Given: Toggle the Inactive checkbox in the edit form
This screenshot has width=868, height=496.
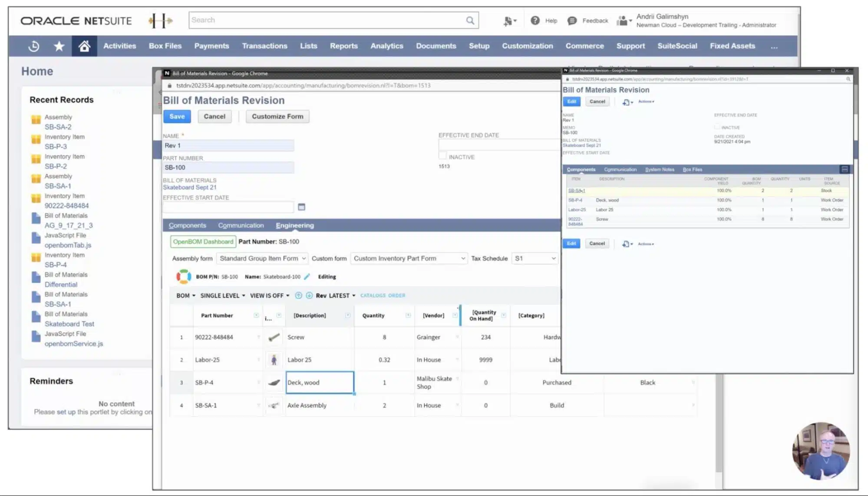Looking at the screenshot, I should [x=442, y=155].
